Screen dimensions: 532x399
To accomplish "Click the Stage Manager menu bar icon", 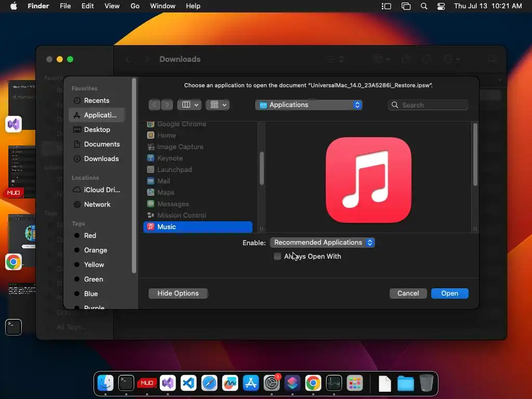I will coord(387,6).
